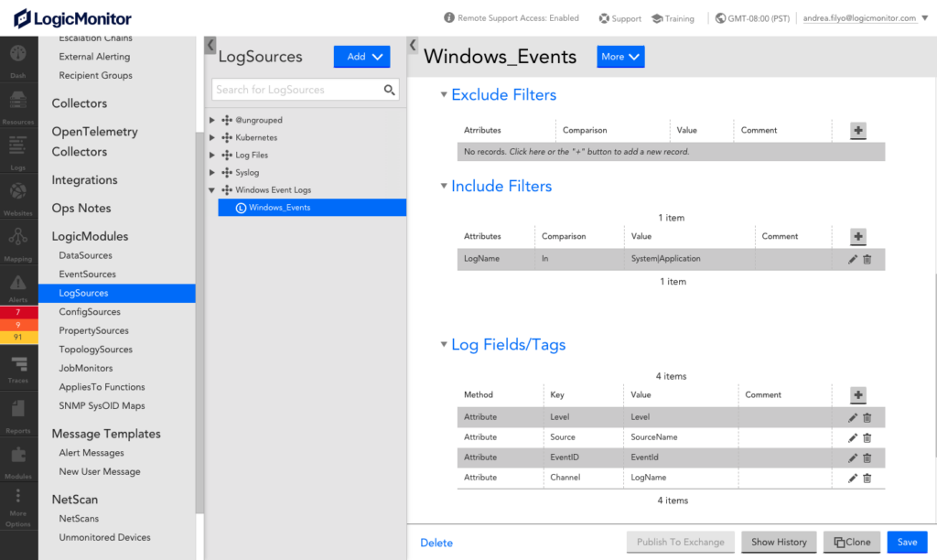Screen dimensions: 937x560
Task: Open Resources from the left rail
Action: pyautogui.click(x=18, y=106)
